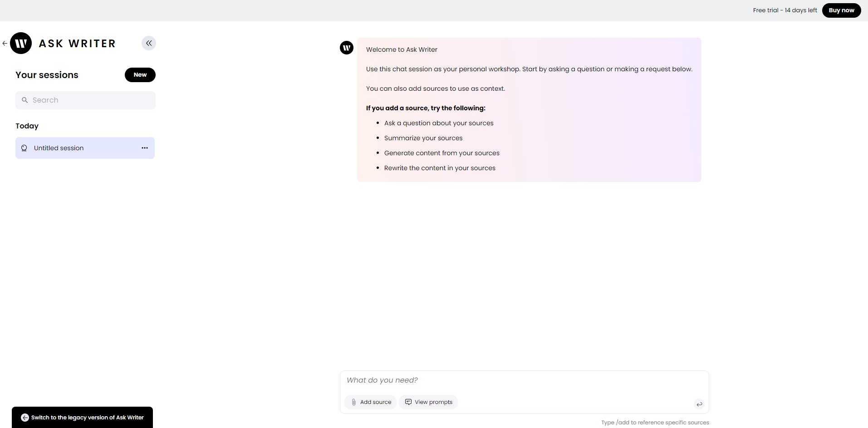Click the 'Free trial - 14 days left' text
Viewport: 868px width, 428px height.
tap(785, 10)
